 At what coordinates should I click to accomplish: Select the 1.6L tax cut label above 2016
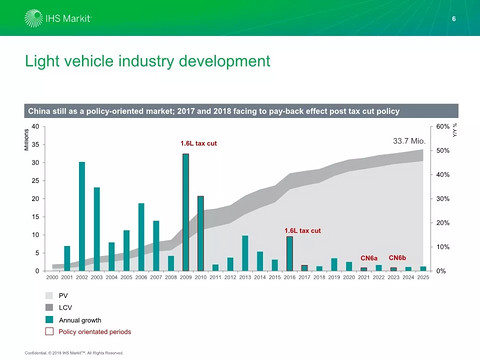(303, 231)
